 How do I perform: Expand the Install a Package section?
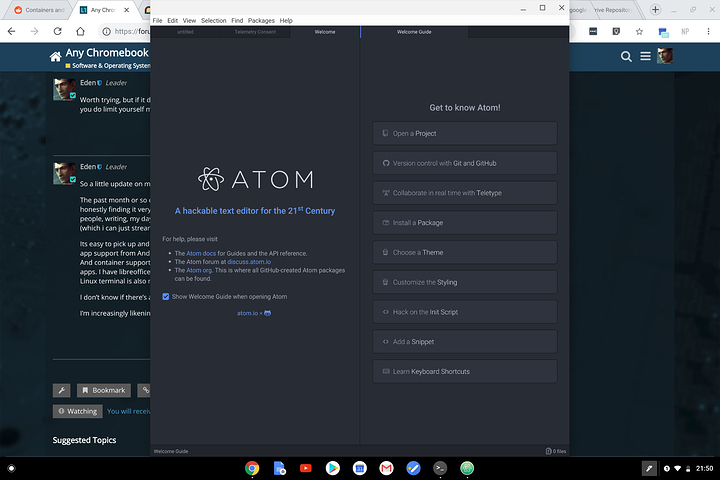[465, 223]
